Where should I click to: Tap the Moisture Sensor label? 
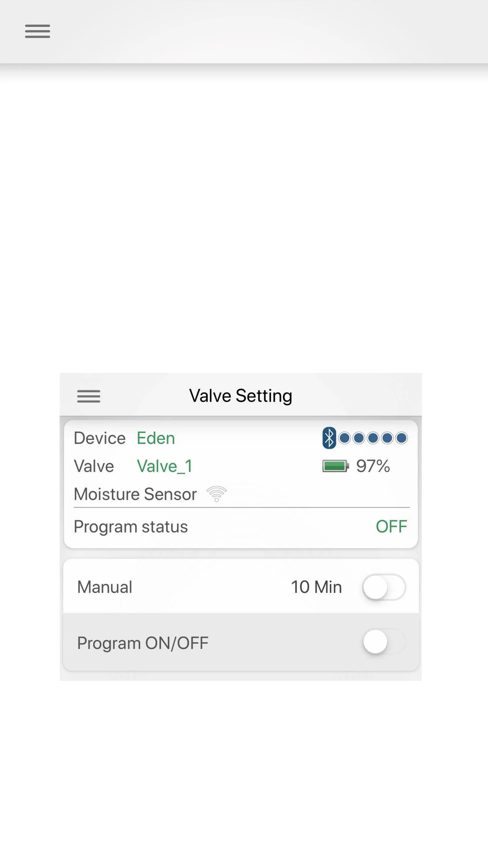(135, 494)
